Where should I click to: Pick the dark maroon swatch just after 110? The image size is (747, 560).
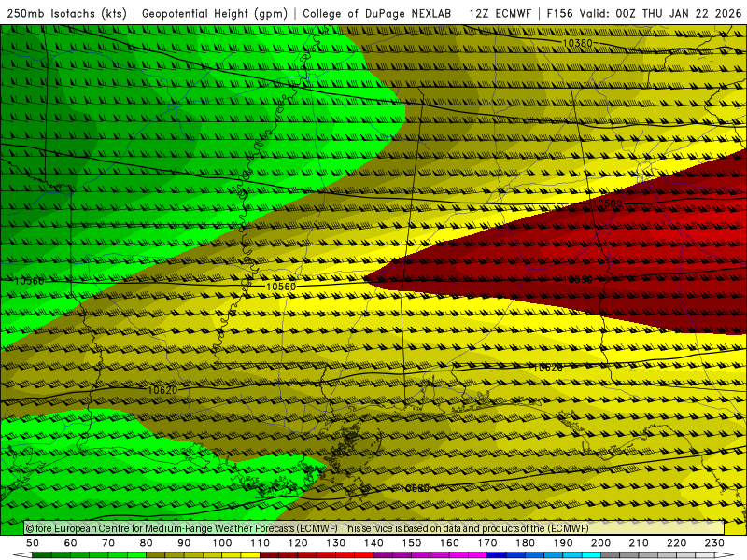coord(269,555)
